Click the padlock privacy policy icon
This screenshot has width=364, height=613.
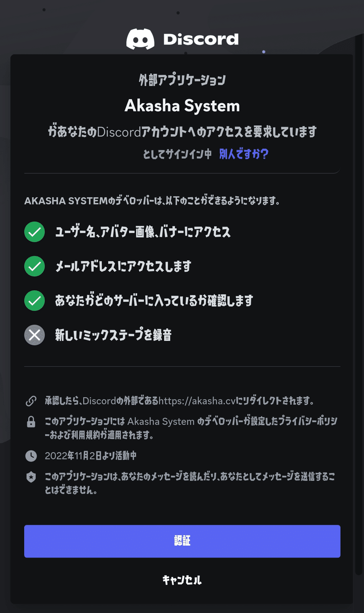click(x=31, y=422)
